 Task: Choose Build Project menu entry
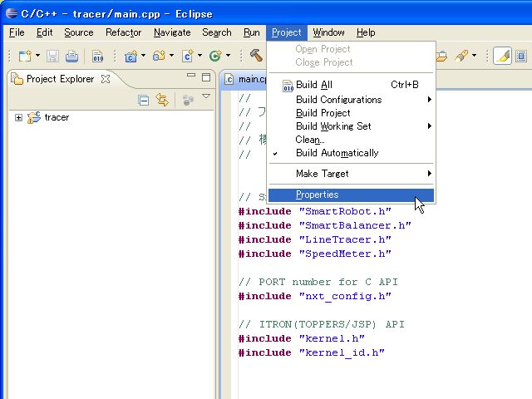351,113
